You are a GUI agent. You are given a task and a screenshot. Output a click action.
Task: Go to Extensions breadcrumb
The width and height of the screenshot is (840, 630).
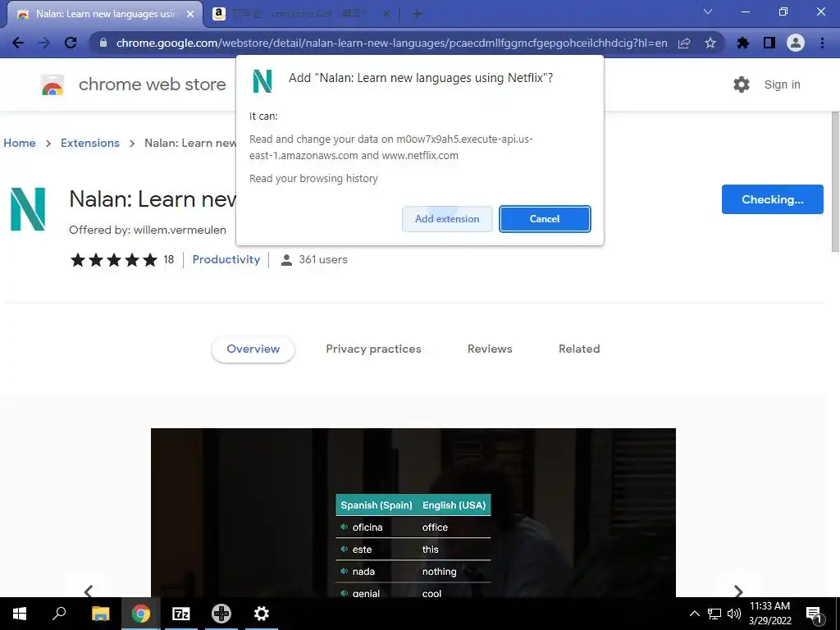tap(90, 143)
